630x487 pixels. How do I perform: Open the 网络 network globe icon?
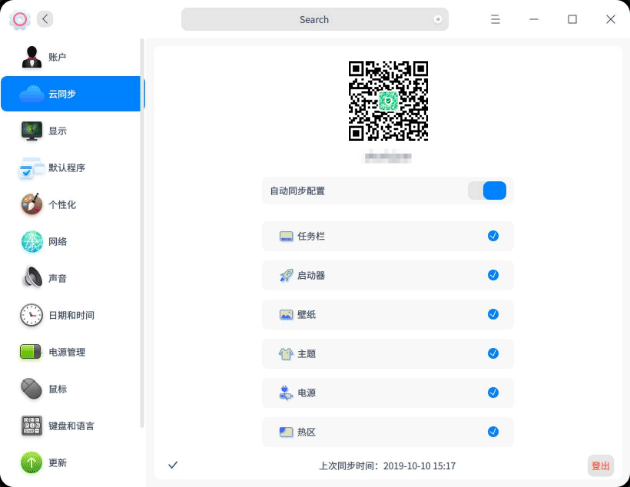pyautogui.click(x=31, y=241)
